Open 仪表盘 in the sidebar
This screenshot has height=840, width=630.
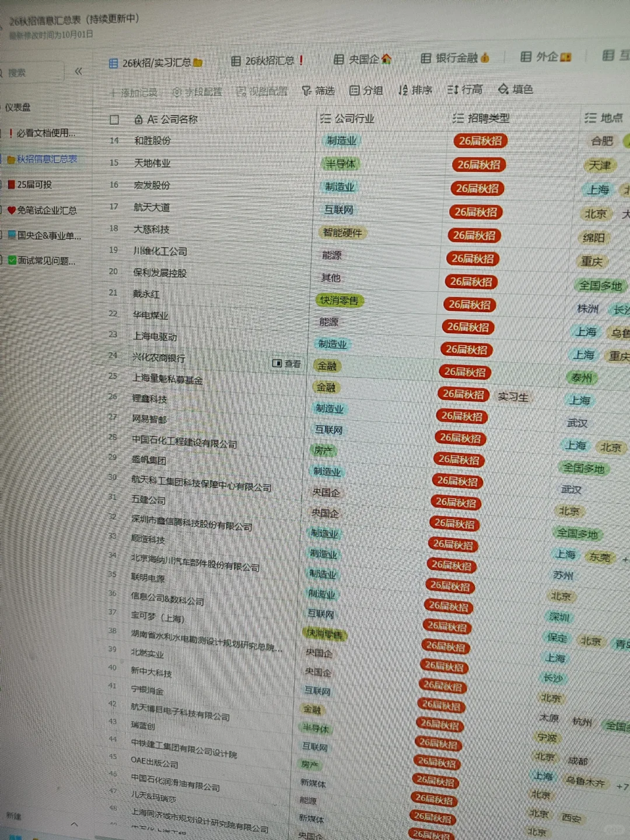coord(18,107)
